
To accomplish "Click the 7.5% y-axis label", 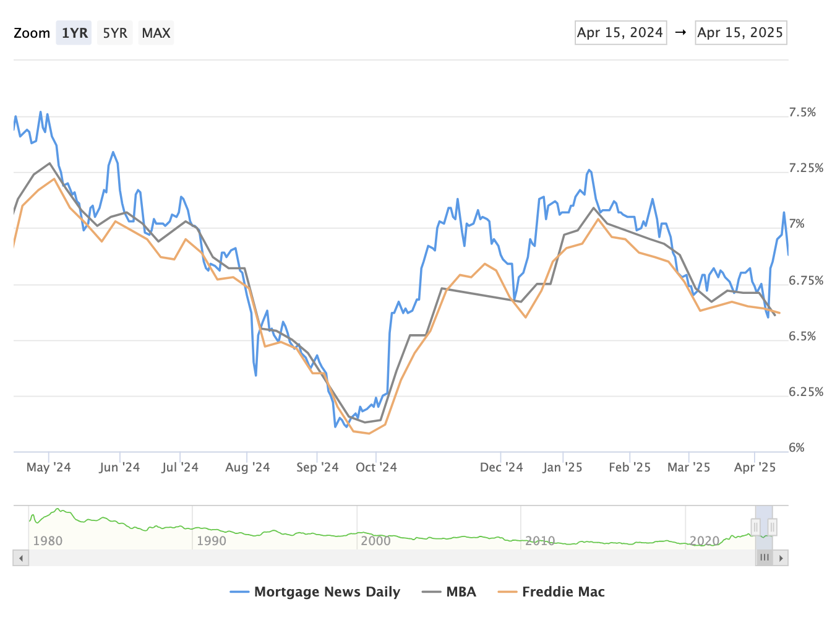I will 802,113.
